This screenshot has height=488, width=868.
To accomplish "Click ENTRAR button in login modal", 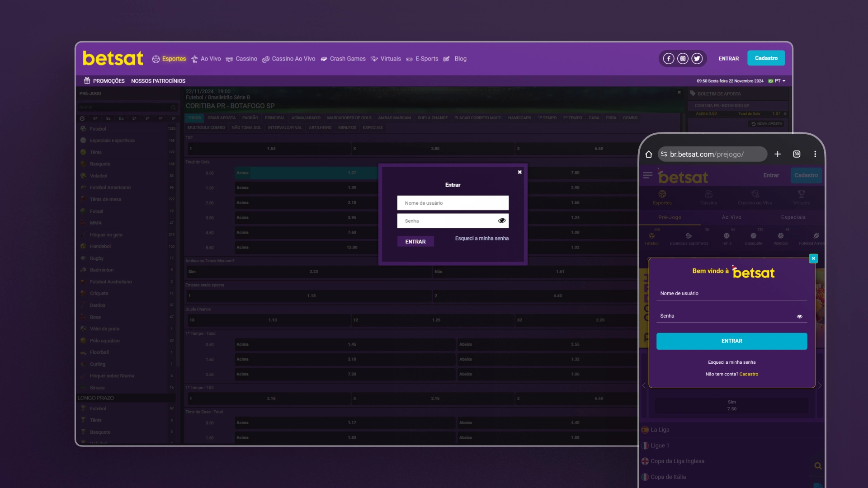I will [415, 241].
